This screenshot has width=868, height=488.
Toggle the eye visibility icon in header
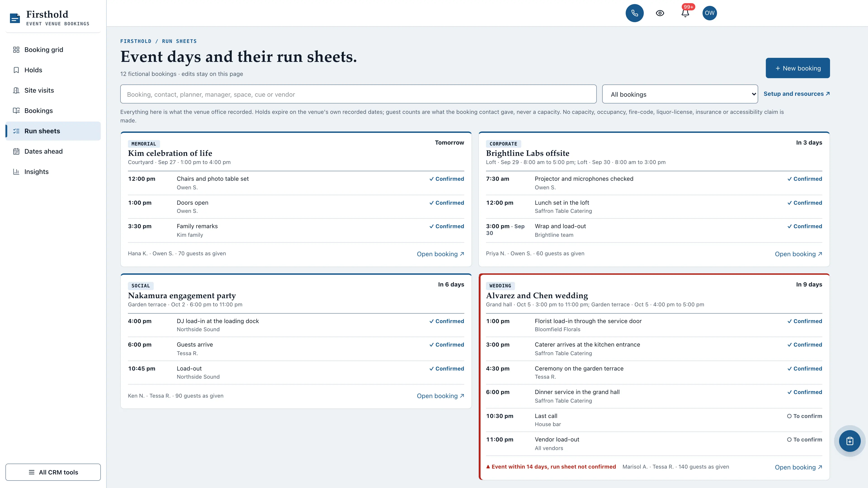pos(660,13)
